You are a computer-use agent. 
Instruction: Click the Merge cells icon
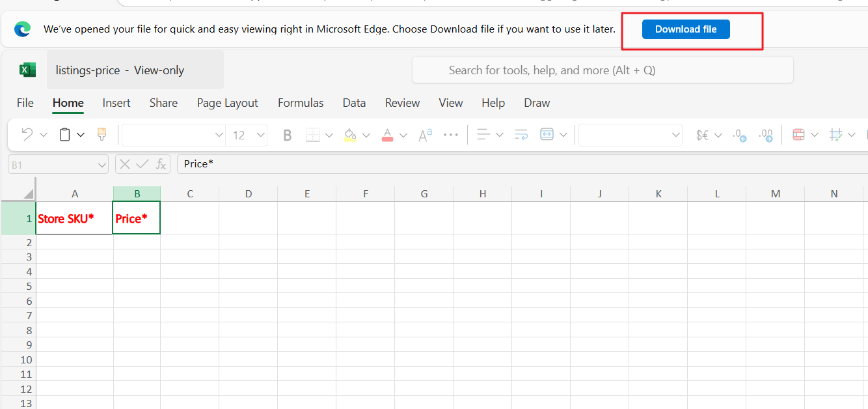547,135
